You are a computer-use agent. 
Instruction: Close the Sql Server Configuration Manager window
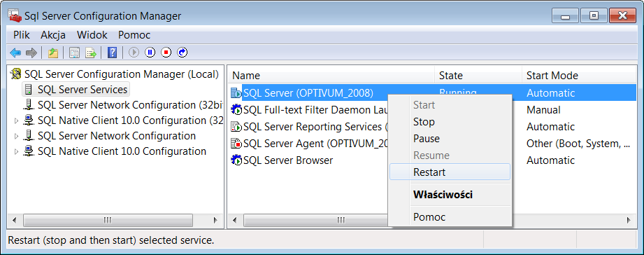pos(622,16)
